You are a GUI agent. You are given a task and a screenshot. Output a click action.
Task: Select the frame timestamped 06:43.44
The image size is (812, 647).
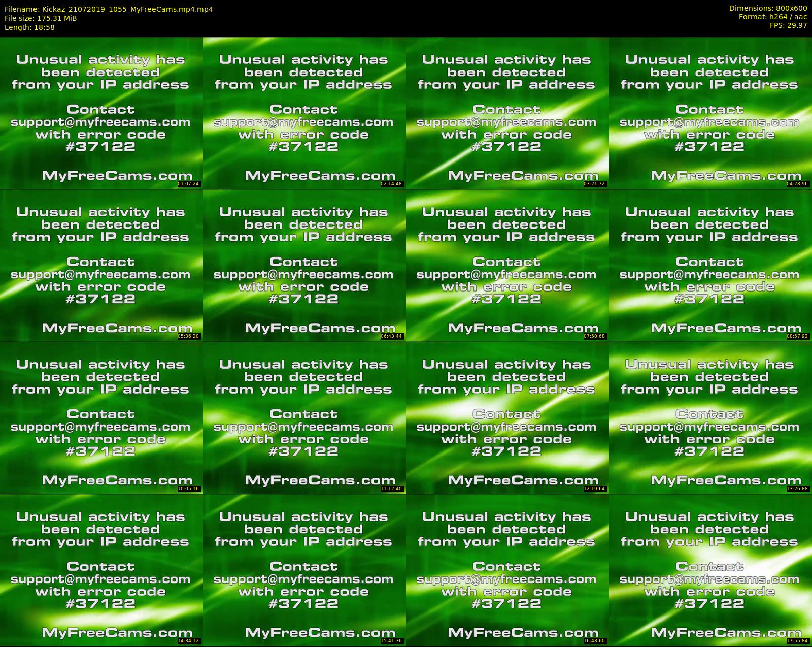click(304, 265)
